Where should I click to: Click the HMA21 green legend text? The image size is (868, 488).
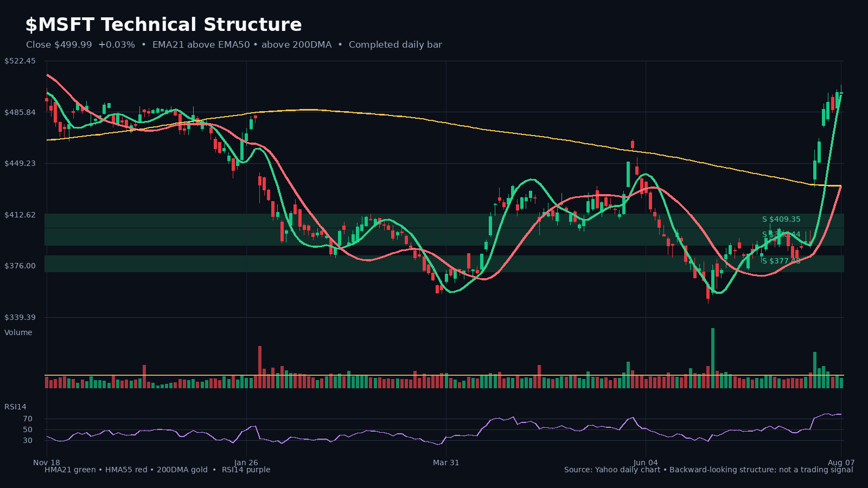pos(70,470)
